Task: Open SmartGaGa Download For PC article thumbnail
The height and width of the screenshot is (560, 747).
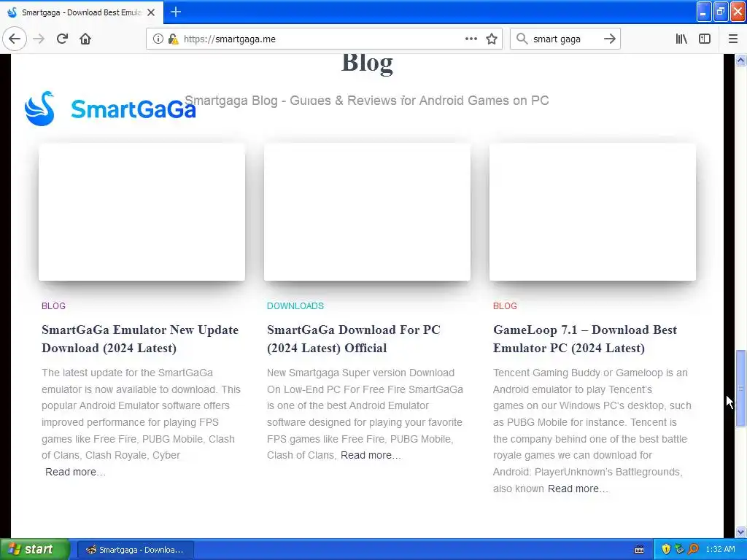Action: coord(368,212)
